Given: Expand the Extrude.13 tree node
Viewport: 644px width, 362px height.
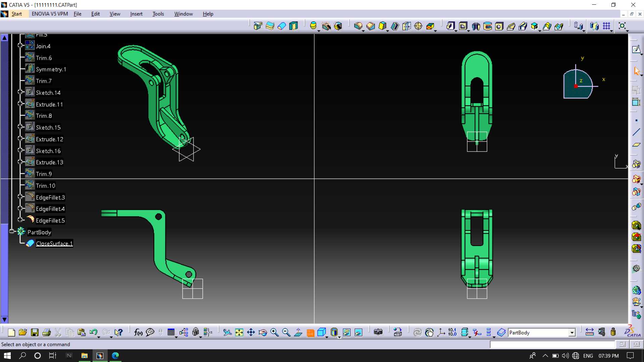Looking at the screenshot, I should click(x=20, y=162).
